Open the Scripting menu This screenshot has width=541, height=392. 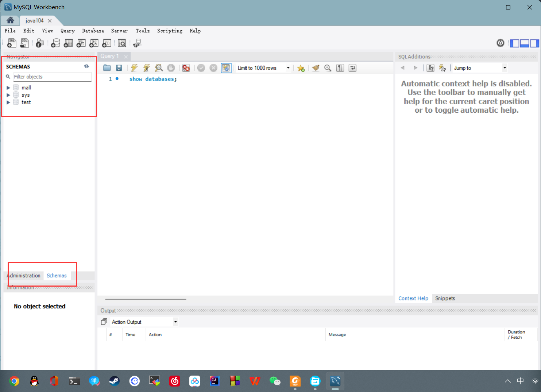(x=170, y=31)
